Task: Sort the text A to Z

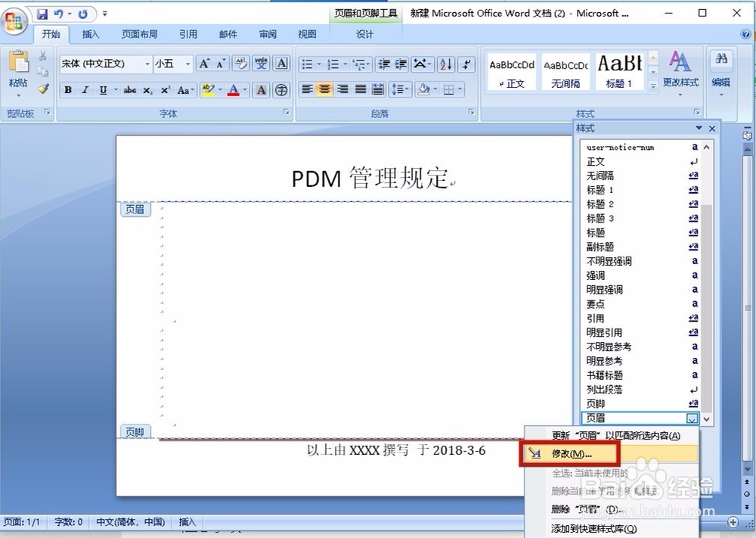Action: pos(446,64)
